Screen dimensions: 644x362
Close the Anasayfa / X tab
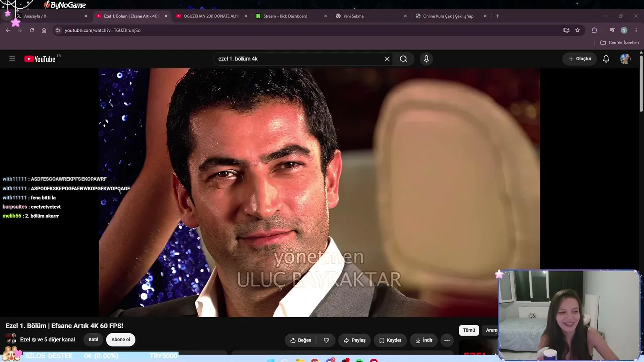coord(86,16)
